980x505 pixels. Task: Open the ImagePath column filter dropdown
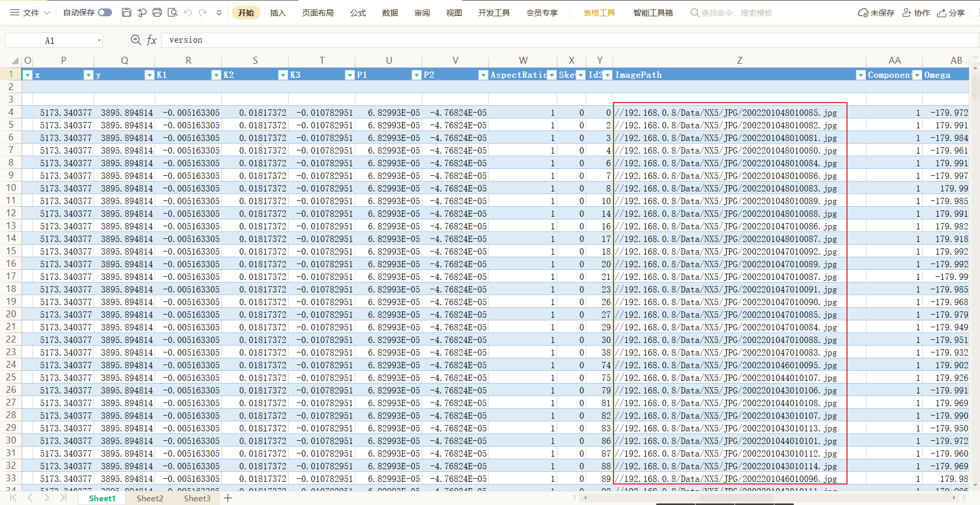(x=861, y=75)
